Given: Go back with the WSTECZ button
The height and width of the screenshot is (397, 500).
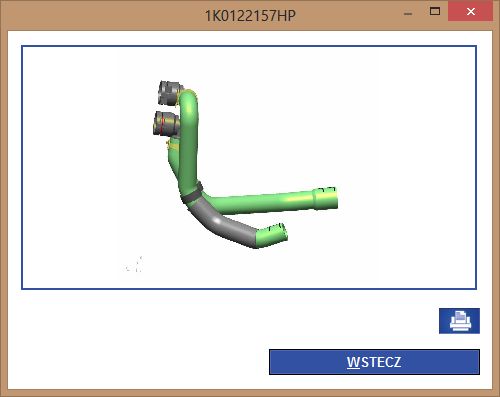Looking at the screenshot, I should 374,362.
